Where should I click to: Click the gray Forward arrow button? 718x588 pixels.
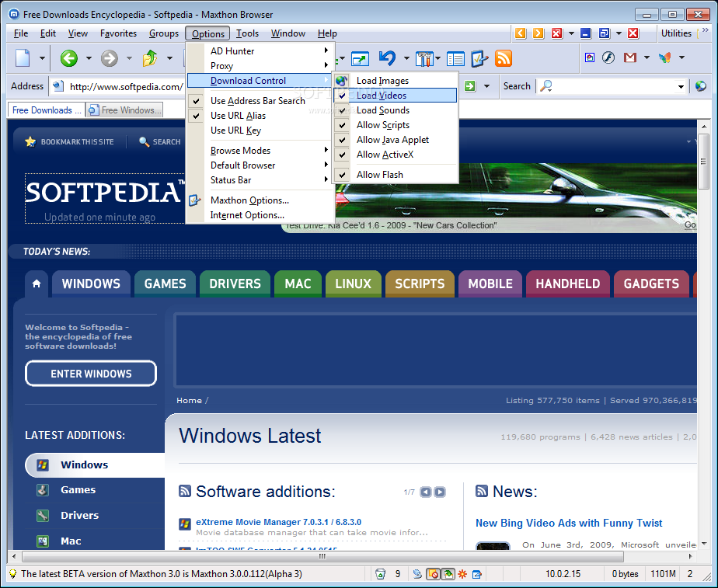[x=110, y=58]
